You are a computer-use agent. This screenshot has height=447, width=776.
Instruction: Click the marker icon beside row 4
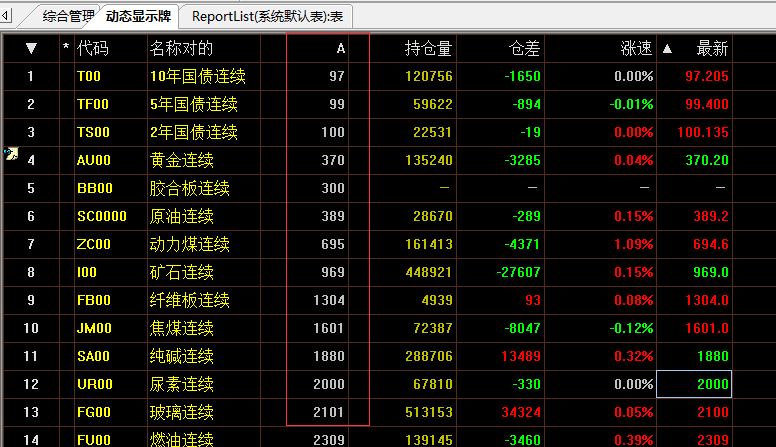pyautogui.click(x=11, y=153)
